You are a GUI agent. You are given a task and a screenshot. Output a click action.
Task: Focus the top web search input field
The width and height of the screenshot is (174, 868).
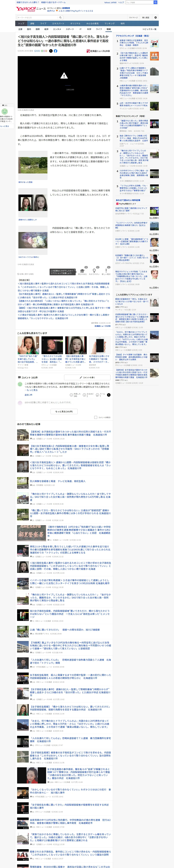click(139, 2)
